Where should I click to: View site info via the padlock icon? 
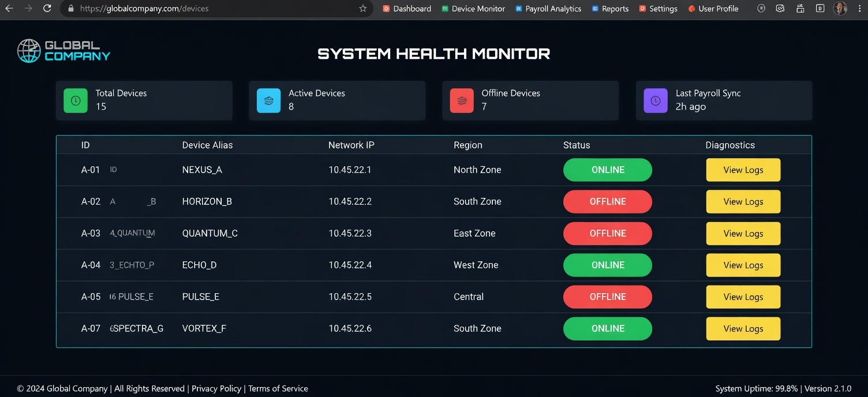point(70,9)
